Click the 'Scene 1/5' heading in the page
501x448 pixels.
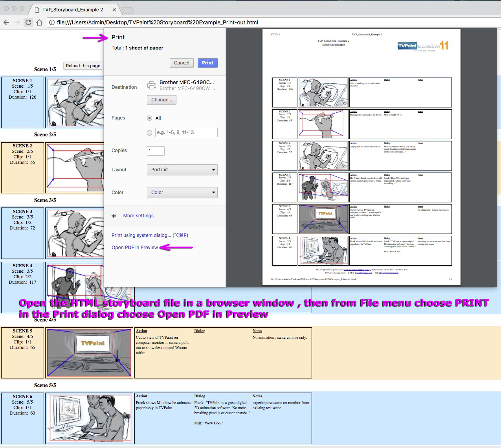click(45, 70)
